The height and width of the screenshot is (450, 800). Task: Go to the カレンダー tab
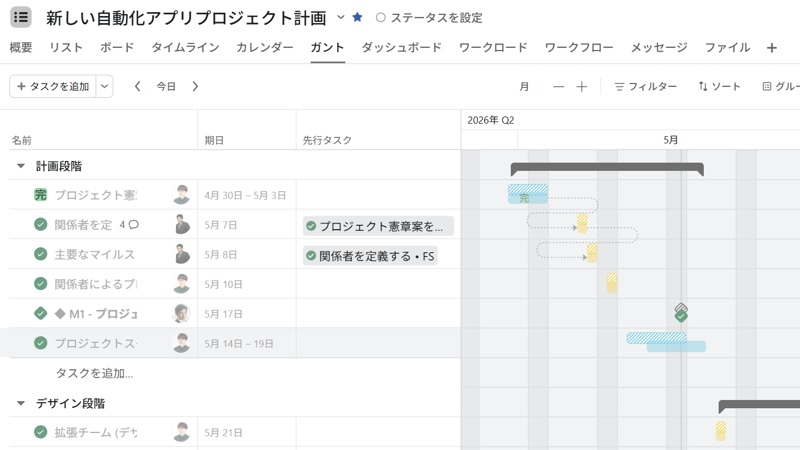click(x=265, y=47)
